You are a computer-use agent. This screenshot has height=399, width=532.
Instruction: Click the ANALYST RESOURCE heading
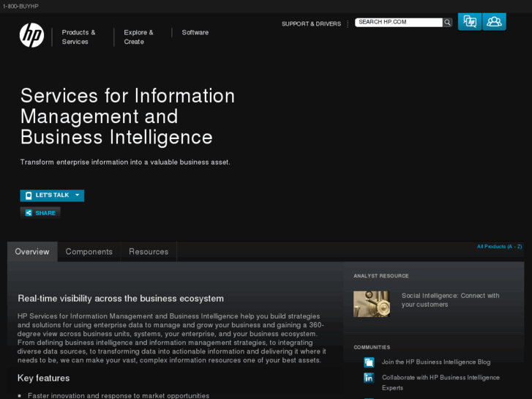381,276
